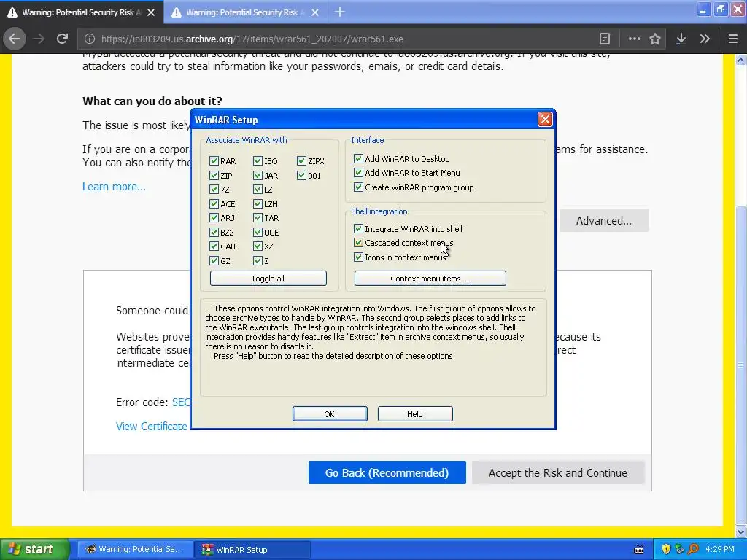Open the site information icon in address bar
The height and width of the screenshot is (560, 747).
90,39
